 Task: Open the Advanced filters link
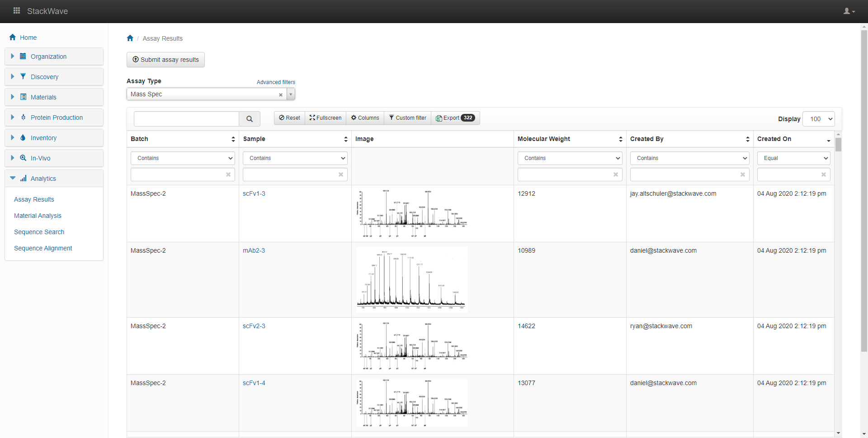(276, 82)
